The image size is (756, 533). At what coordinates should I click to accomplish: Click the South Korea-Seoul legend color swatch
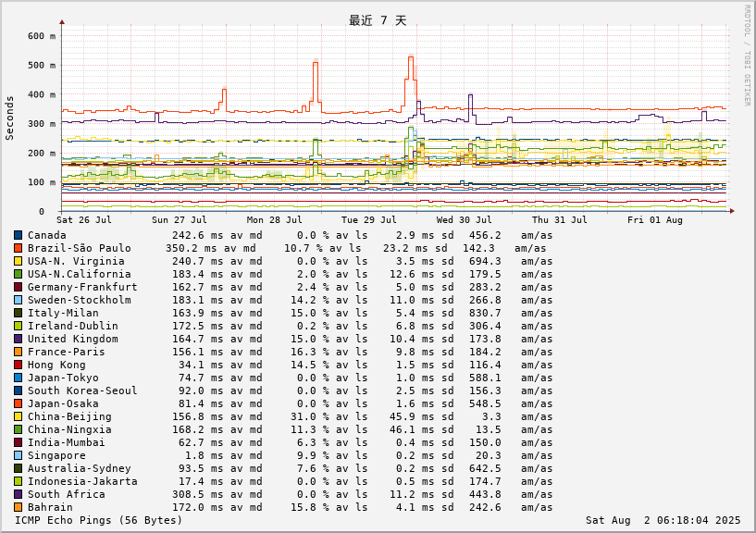click(18, 391)
